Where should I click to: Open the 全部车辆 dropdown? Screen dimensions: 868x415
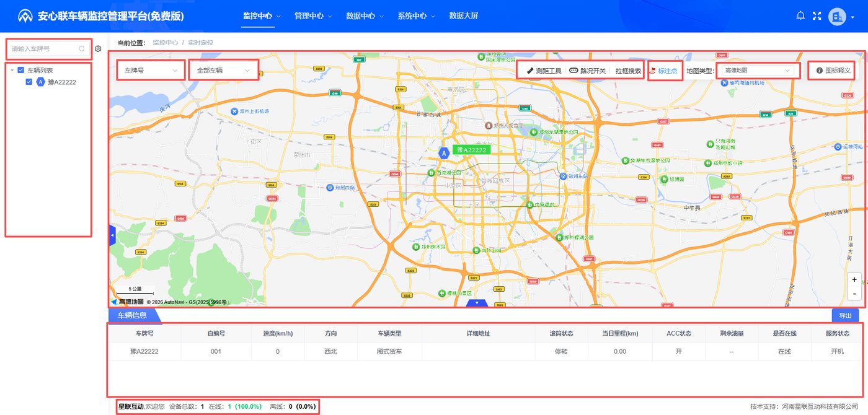224,71
